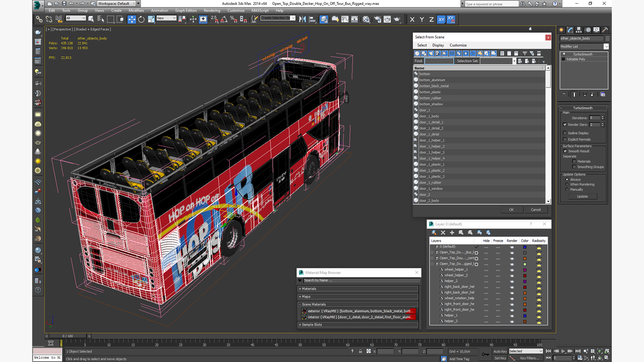644x362 pixels.
Task: Activate the Rotate tool
Action: point(142,19)
